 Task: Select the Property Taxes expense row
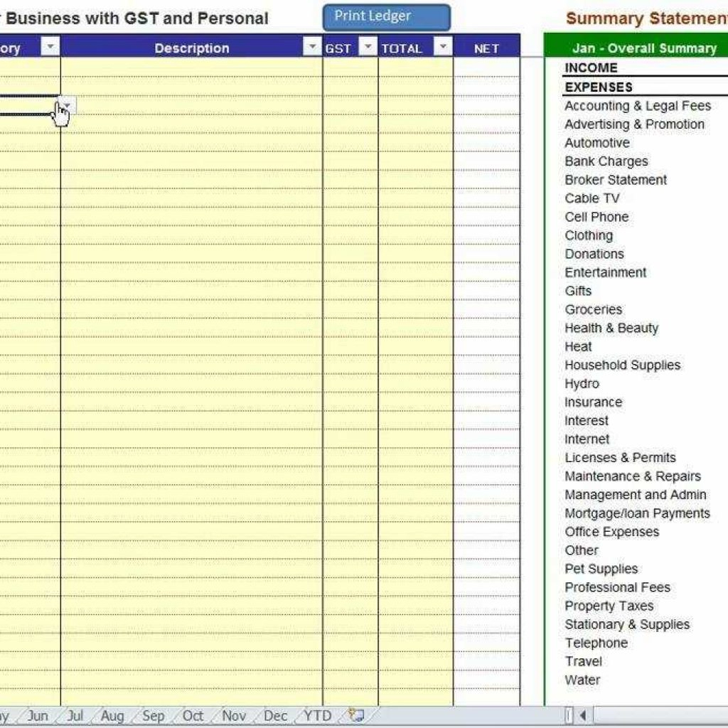coord(609,606)
